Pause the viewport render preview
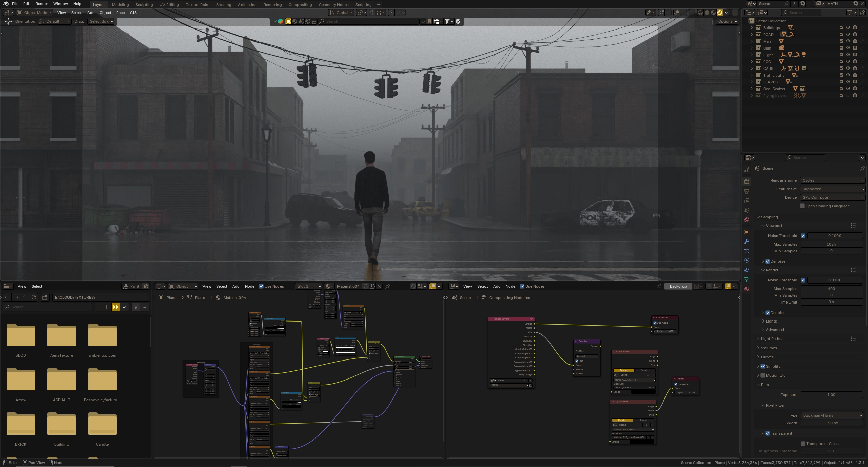This screenshot has height=467, width=868. [x=735, y=13]
